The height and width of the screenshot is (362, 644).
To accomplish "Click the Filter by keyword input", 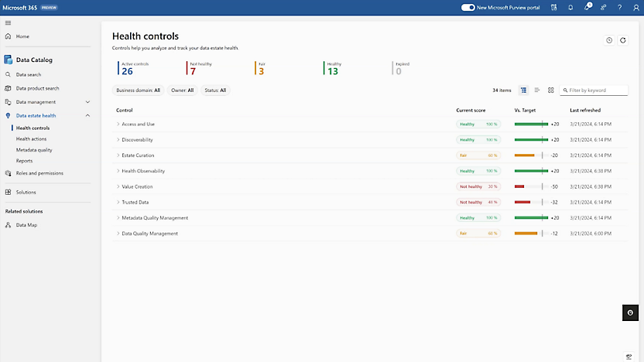I will tap(594, 90).
